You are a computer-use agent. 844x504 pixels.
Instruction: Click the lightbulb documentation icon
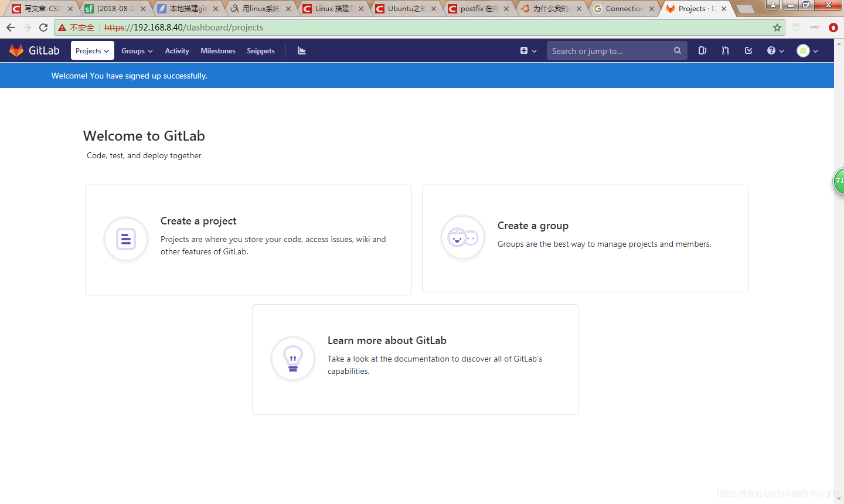(293, 359)
